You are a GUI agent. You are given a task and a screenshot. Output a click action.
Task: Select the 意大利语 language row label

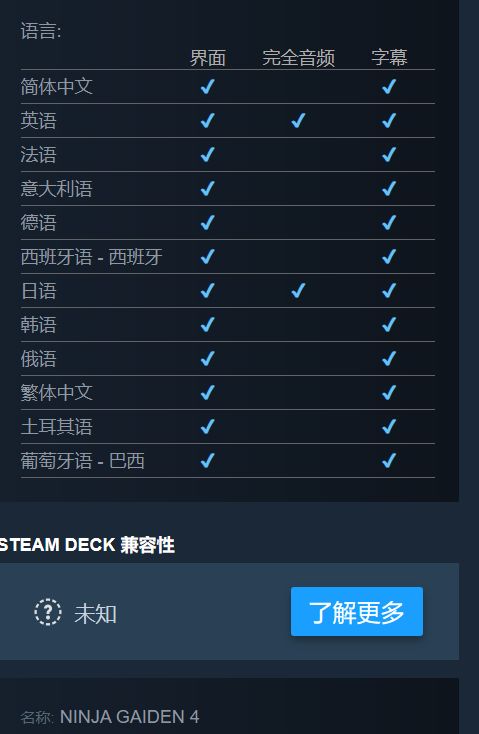[x=56, y=189]
